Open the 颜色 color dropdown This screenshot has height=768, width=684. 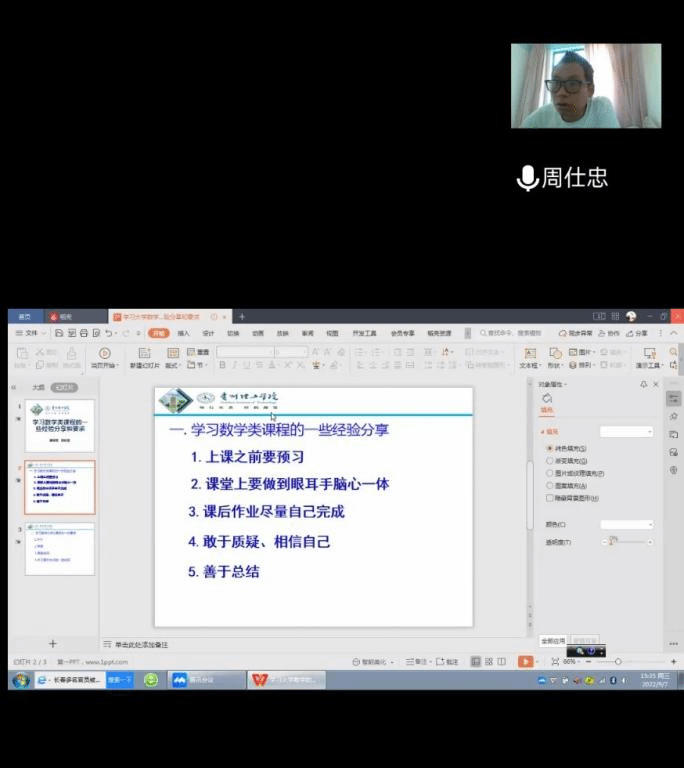pyautogui.click(x=627, y=524)
